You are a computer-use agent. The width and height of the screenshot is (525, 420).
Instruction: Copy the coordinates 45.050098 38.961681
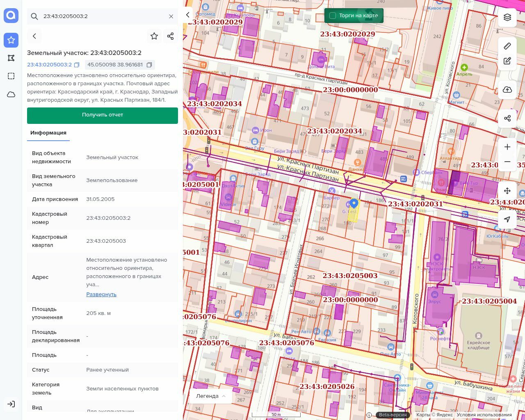click(x=149, y=65)
